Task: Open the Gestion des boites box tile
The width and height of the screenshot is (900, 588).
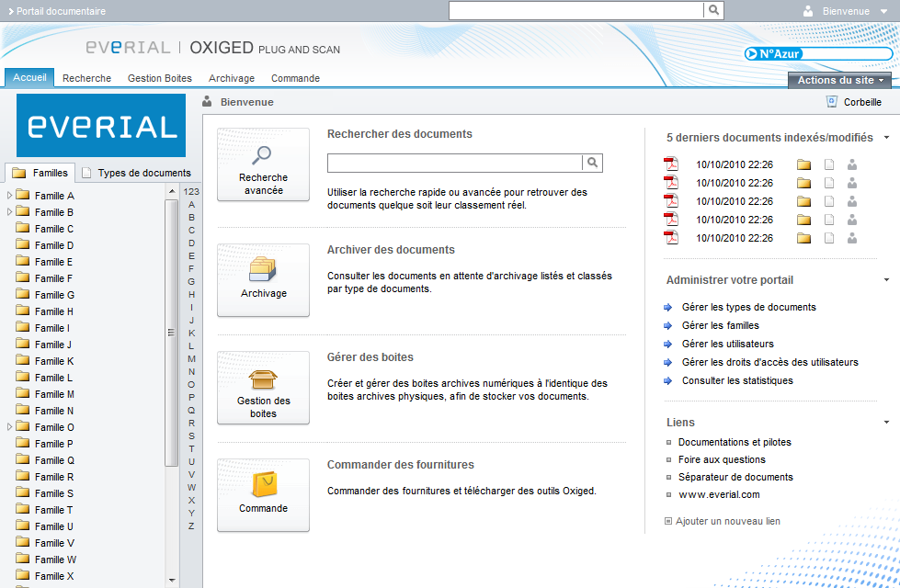Action: [263, 388]
